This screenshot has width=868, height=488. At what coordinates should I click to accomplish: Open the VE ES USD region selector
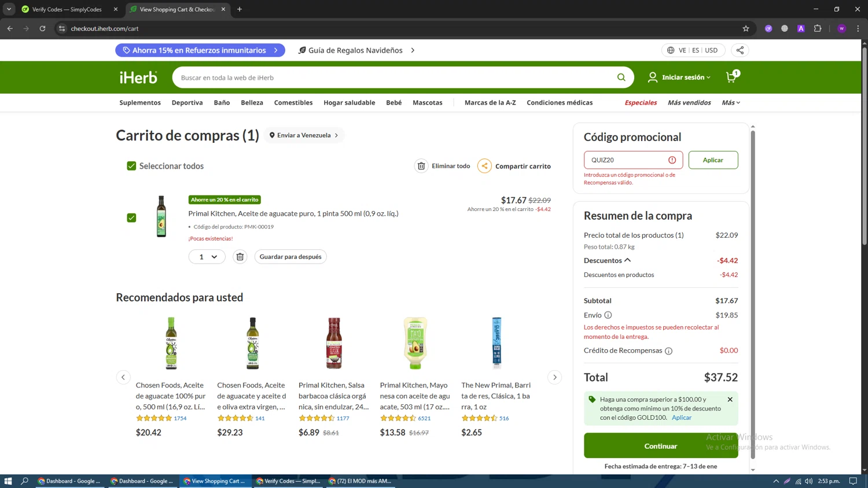click(693, 50)
